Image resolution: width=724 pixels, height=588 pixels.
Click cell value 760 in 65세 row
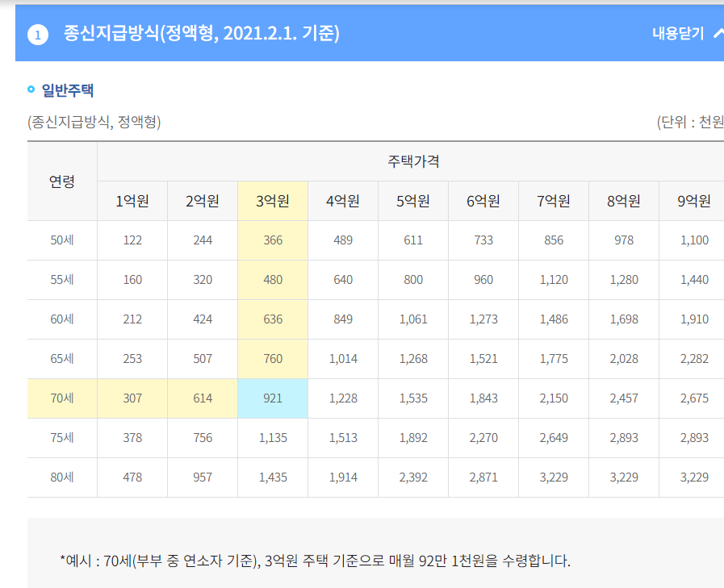coord(273,359)
